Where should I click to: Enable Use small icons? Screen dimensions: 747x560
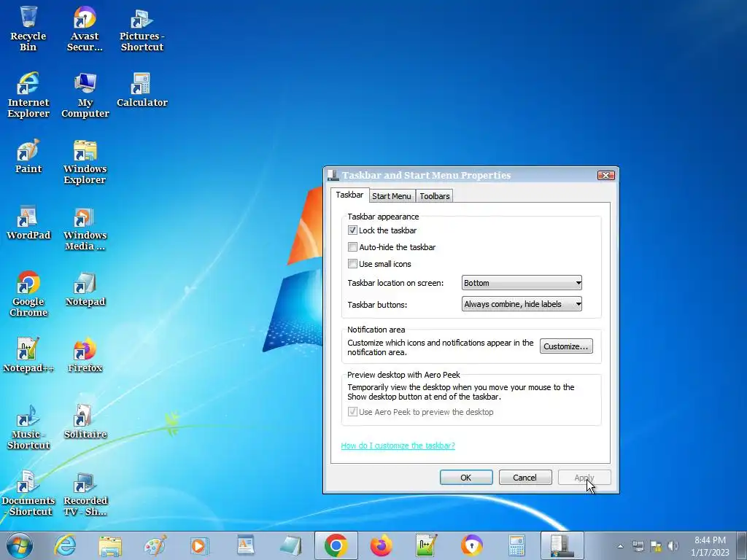click(352, 264)
